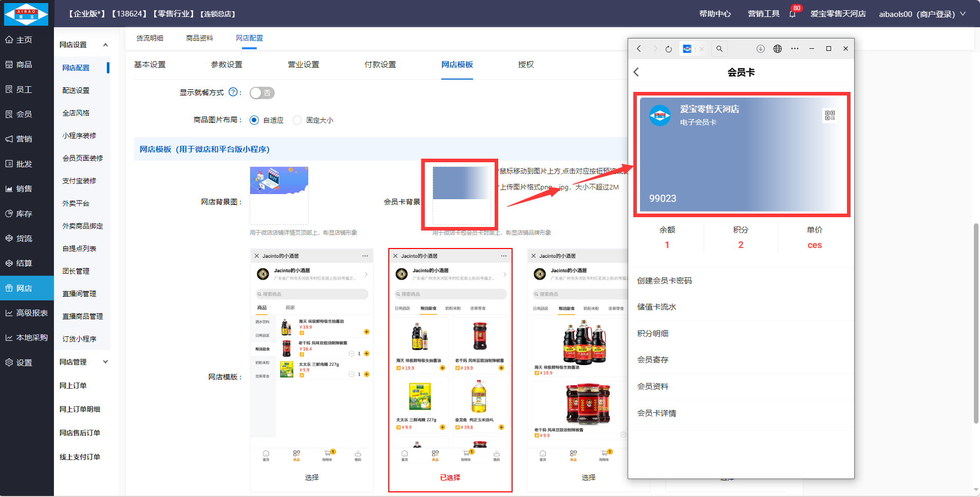Image resolution: width=980 pixels, height=497 pixels.
Task: Click 选择 under the first store template
Action: tap(312, 477)
